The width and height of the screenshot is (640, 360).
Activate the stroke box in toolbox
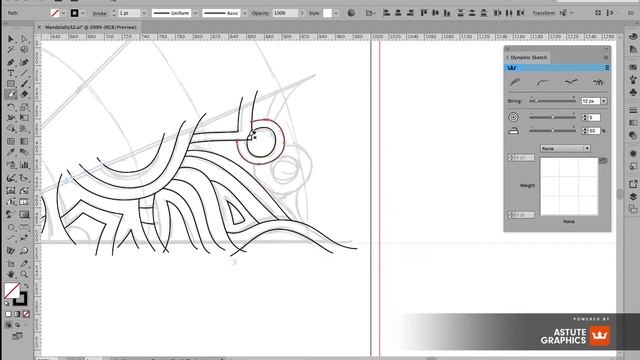tap(20, 299)
